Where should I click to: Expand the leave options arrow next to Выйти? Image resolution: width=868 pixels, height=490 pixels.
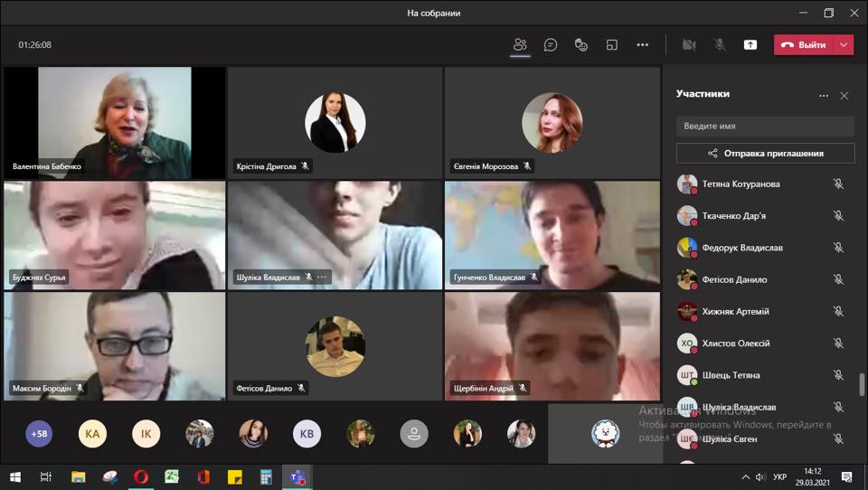(844, 45)
